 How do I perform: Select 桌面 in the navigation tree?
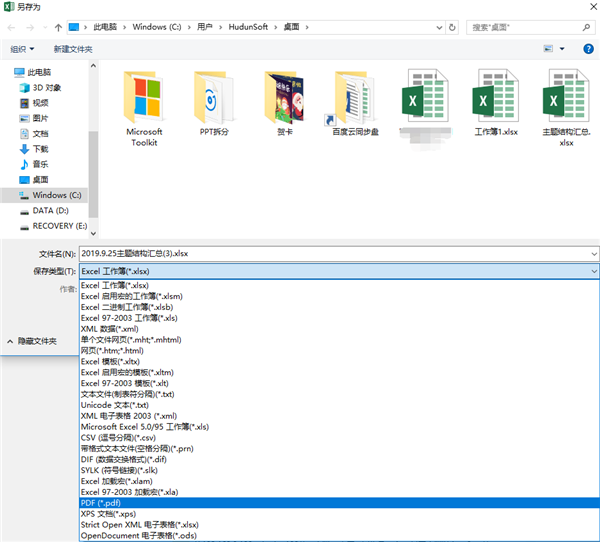coord(34,180)
